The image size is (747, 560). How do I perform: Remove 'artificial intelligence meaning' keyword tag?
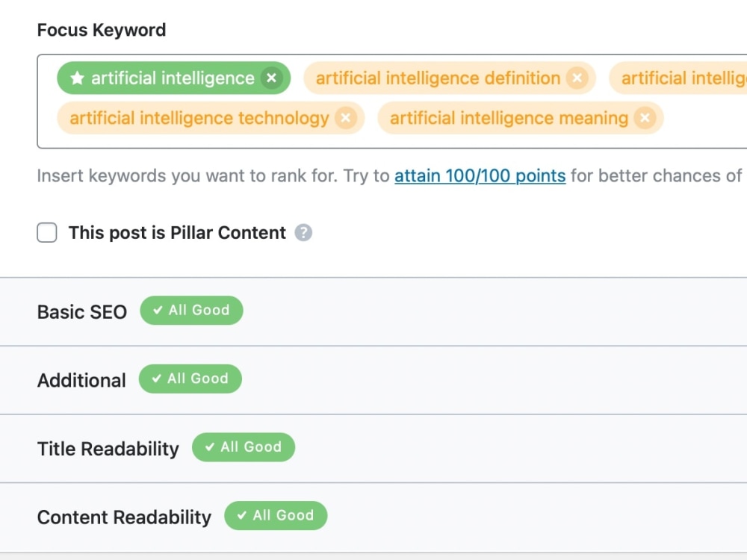645,118
